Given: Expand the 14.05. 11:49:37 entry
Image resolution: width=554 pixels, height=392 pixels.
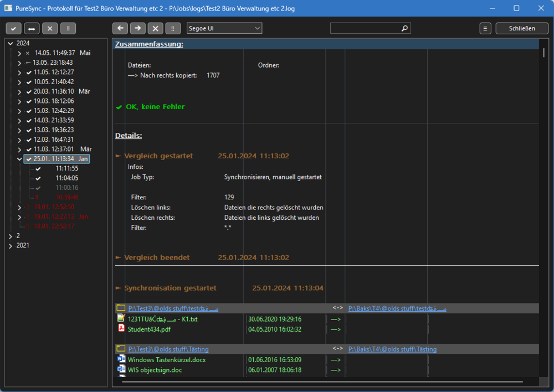Looking at the screenshot, I should click(x=19, y=53).
